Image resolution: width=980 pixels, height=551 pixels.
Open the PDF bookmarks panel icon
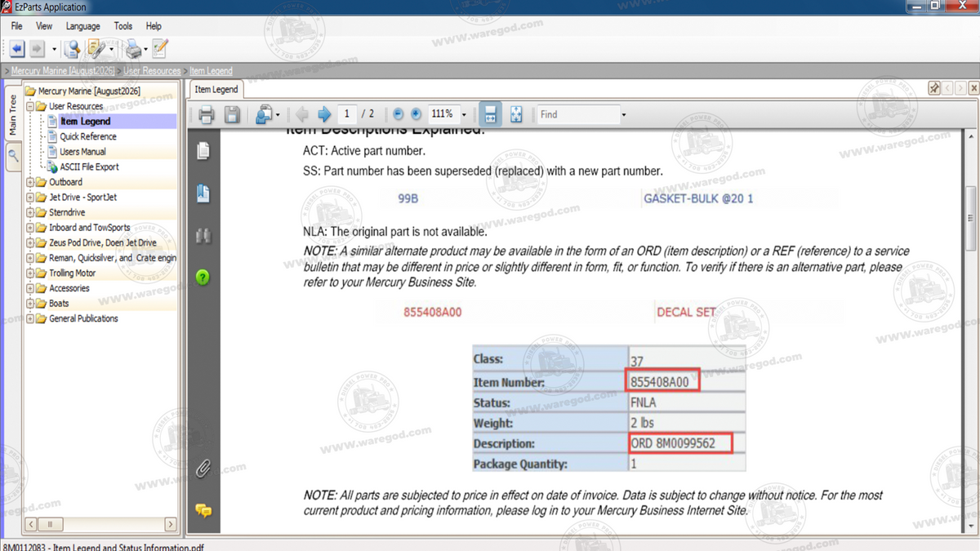coord(203,193)
